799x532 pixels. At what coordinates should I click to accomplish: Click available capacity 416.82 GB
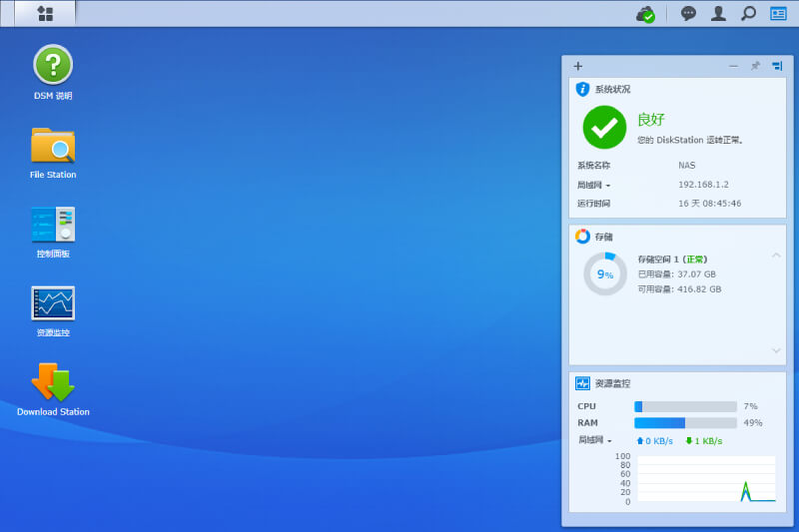(x=679, y=289)
